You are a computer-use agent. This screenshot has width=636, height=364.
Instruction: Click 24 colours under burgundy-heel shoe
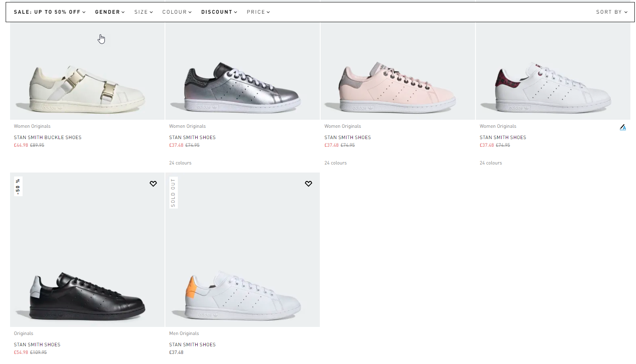491,163
